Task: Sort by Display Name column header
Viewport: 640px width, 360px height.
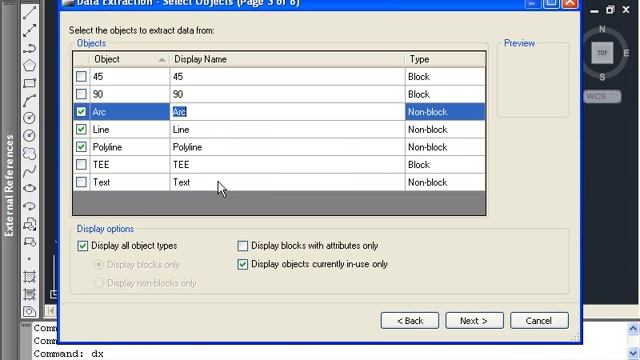Action: click(x=287, y=59)
